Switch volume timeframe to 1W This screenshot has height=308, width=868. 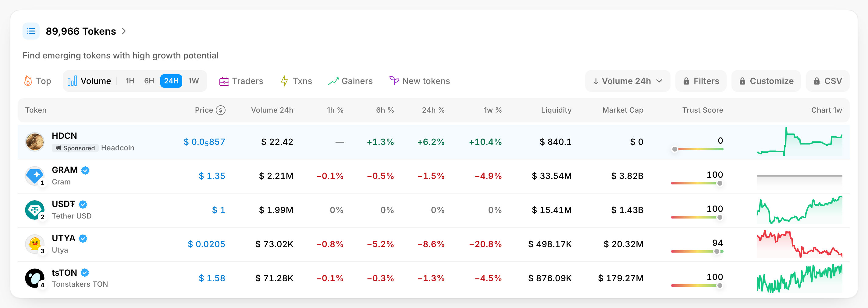coord(194,81)
